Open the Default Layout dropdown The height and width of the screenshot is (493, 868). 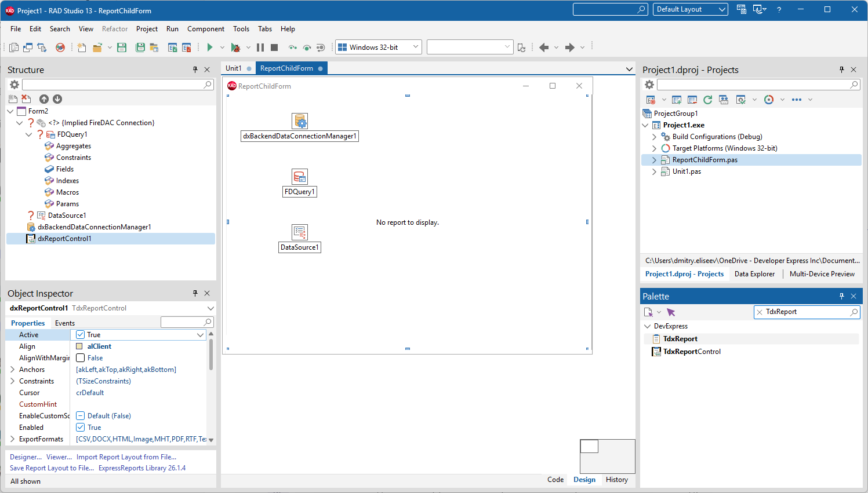722,9
